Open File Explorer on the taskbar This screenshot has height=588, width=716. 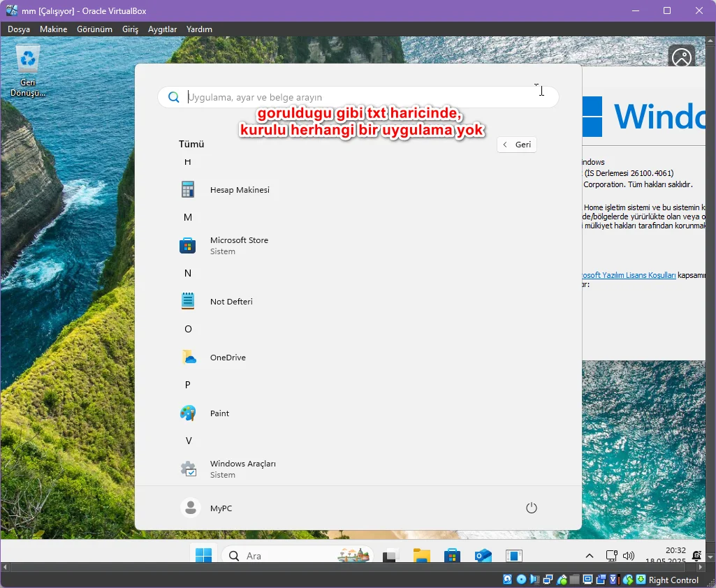coord(421,556)
